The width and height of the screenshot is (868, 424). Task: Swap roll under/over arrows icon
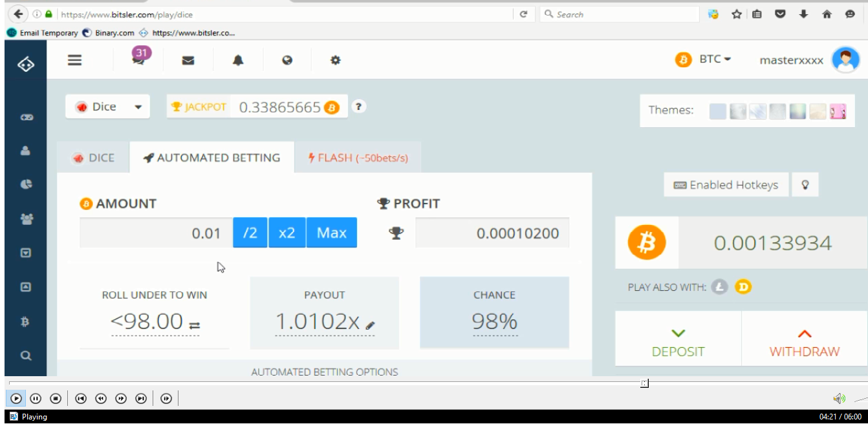tap(194, 325)
